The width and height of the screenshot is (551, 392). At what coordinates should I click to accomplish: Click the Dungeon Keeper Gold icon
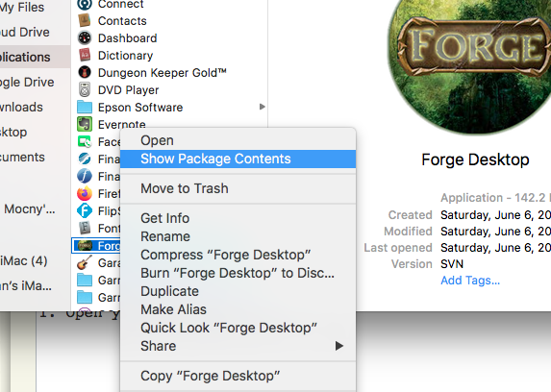tap(85, 72)
